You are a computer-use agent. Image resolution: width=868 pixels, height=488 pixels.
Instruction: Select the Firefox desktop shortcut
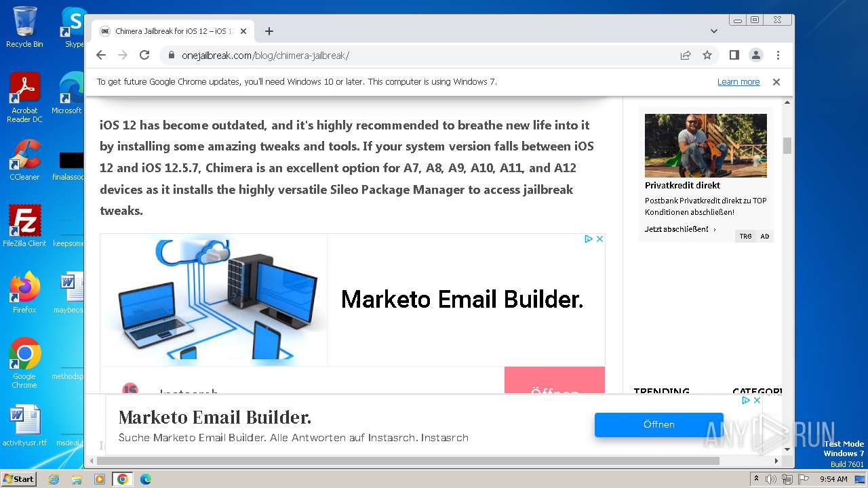click(24, 292)
